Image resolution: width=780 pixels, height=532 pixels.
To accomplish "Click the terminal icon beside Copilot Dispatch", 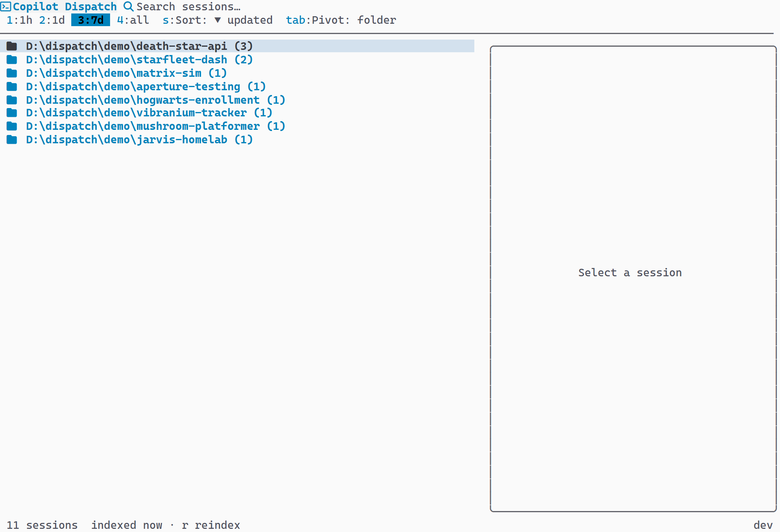I will (6, 6).
